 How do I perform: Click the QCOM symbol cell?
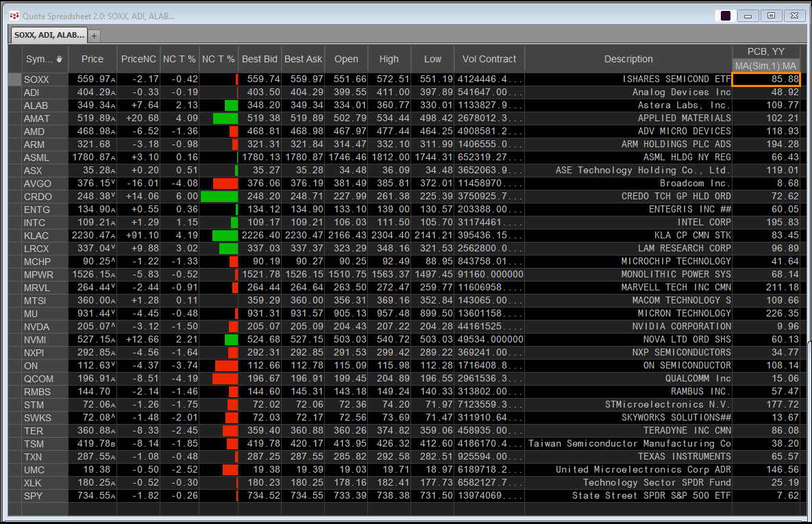(x=45, y=379)
